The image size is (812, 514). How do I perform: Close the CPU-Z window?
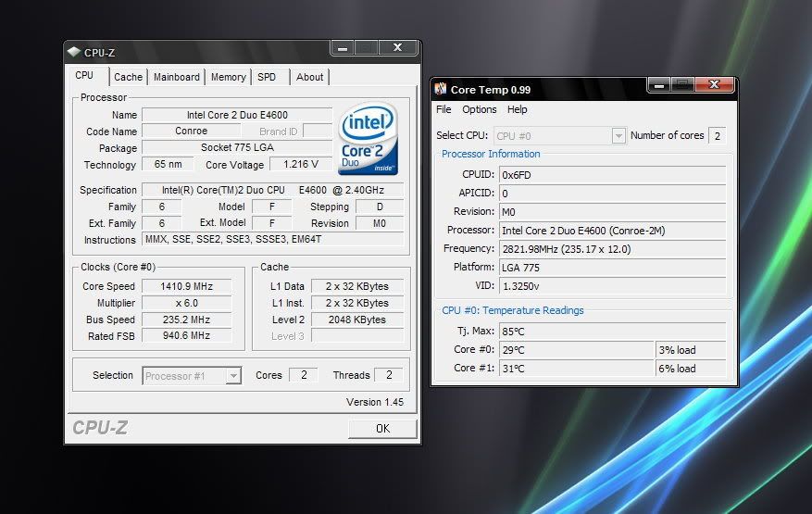pyautogui.click(x=398, y=47)
